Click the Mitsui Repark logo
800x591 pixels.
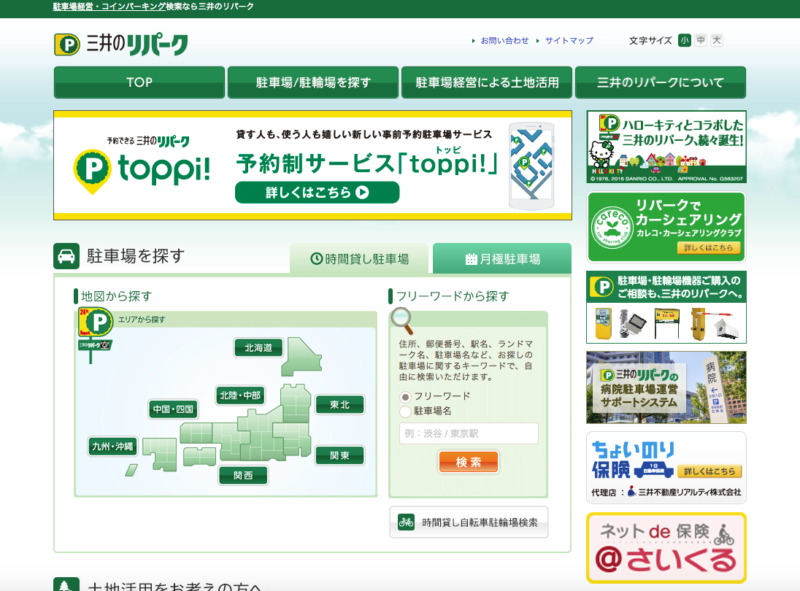point(120,44)
